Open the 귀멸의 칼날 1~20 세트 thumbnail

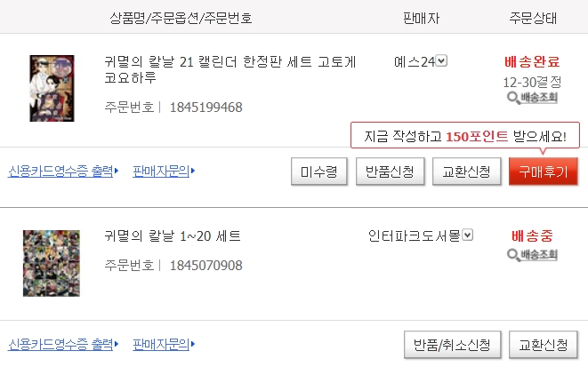[51, 262]
